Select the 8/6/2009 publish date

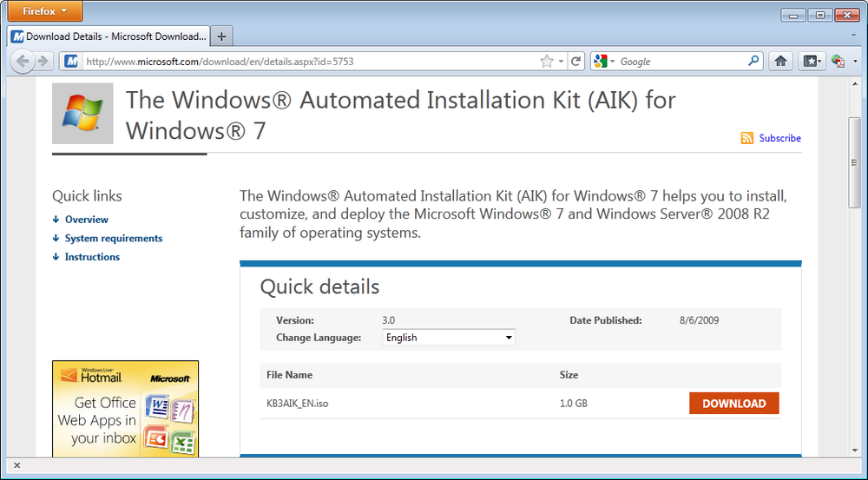click(x=699, y=320)
